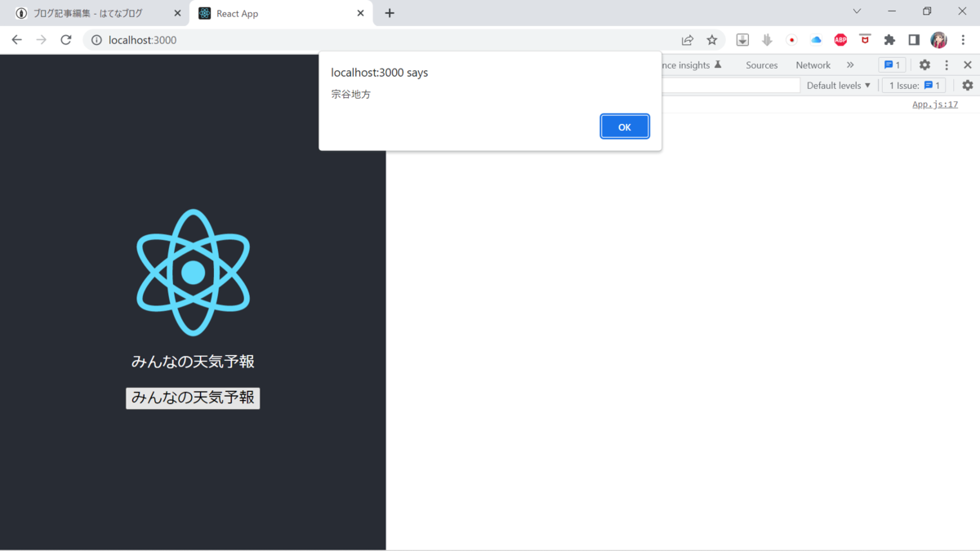980x551 pixels.
Task: Click the spinning React logo
Action: tap(193, 273)
